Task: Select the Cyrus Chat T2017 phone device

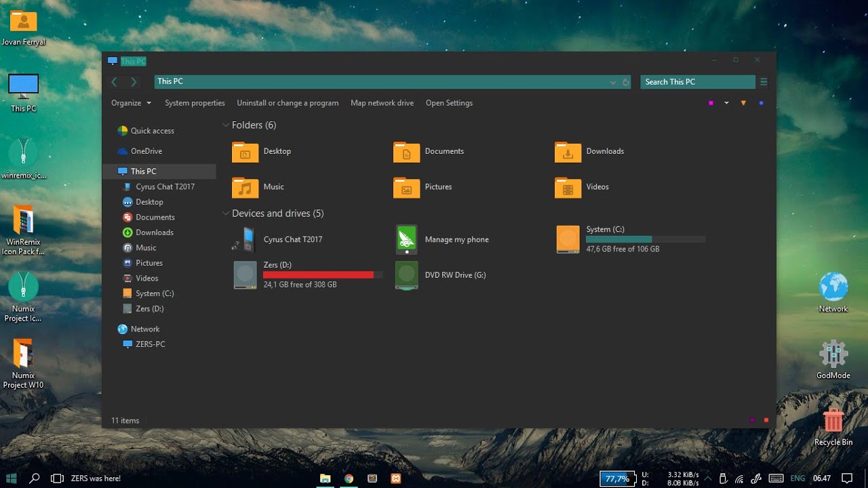Action: tap(293, 239)
